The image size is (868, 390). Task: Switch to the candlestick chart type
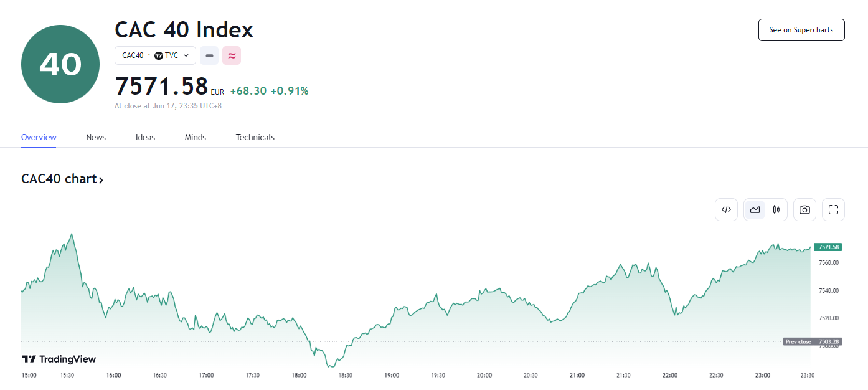tap(776, 209)
